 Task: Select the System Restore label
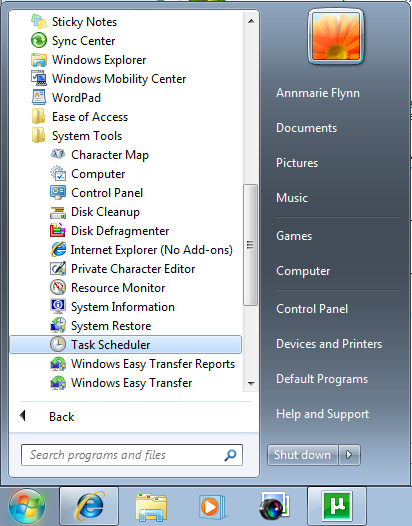(111, 326)
